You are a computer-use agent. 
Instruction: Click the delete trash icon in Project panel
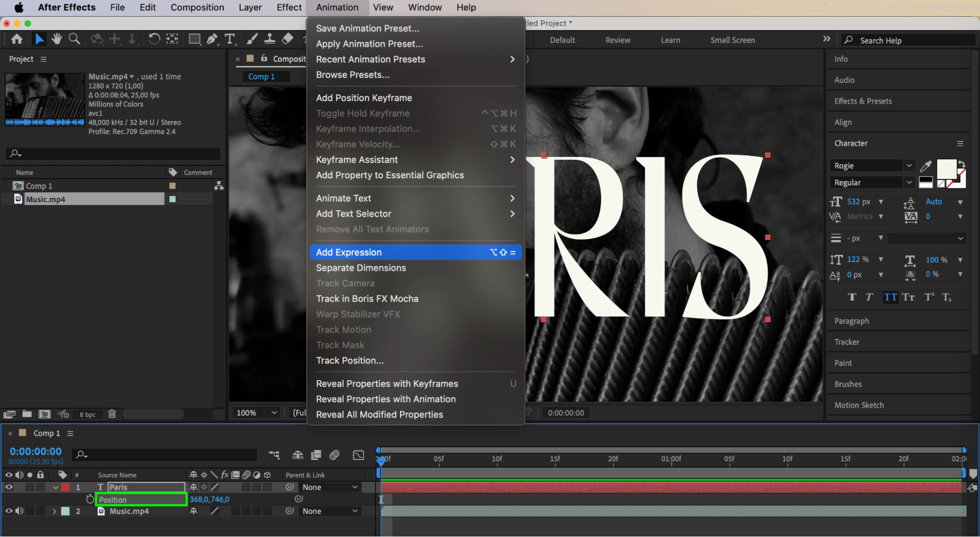pyautogui.click(x=112, y=414)
